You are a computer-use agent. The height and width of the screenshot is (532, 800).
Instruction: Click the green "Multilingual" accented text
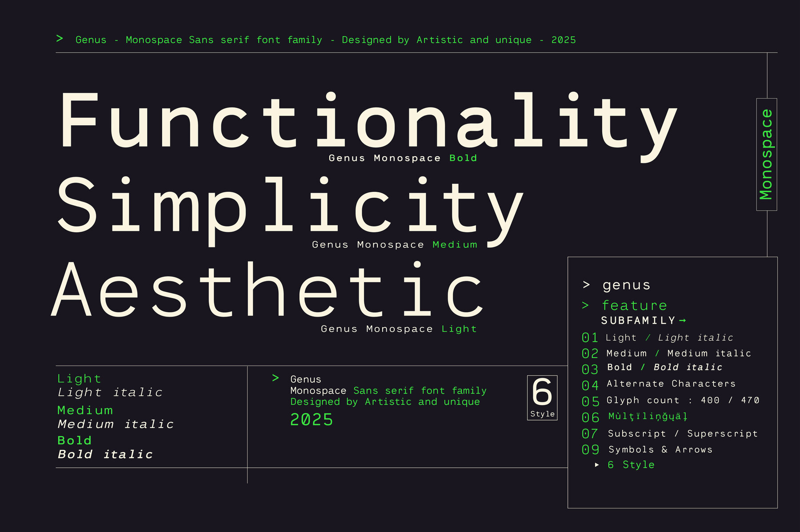click(x=648, y=417)
